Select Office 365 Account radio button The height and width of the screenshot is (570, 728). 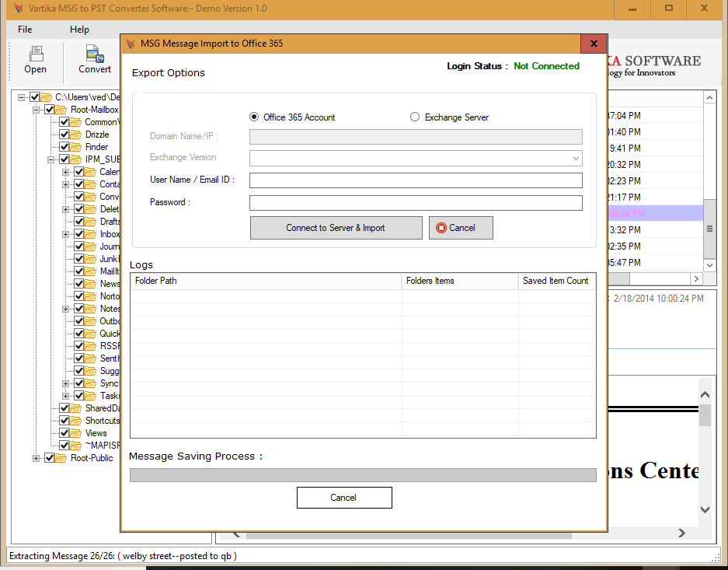254,117
